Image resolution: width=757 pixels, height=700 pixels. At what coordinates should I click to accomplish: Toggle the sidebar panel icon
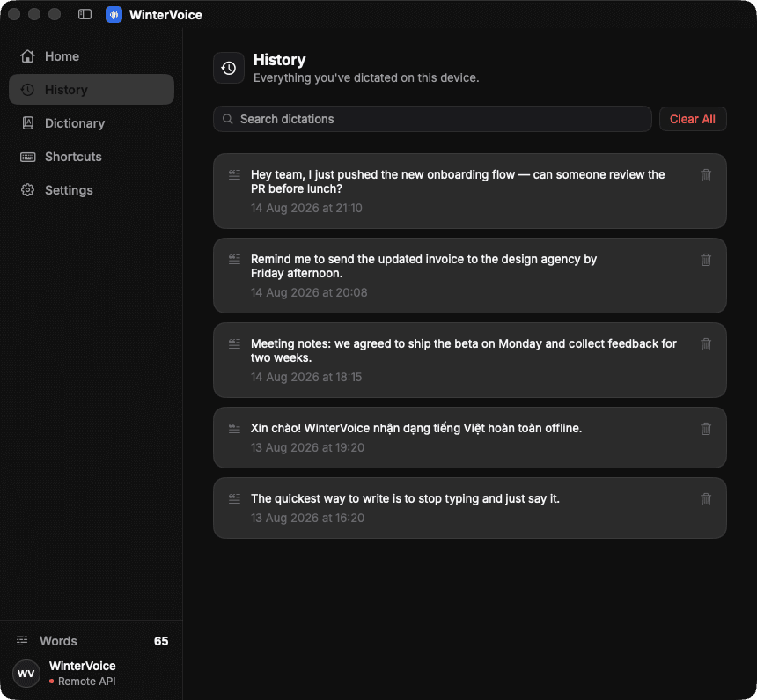click(x=85, y=14)
